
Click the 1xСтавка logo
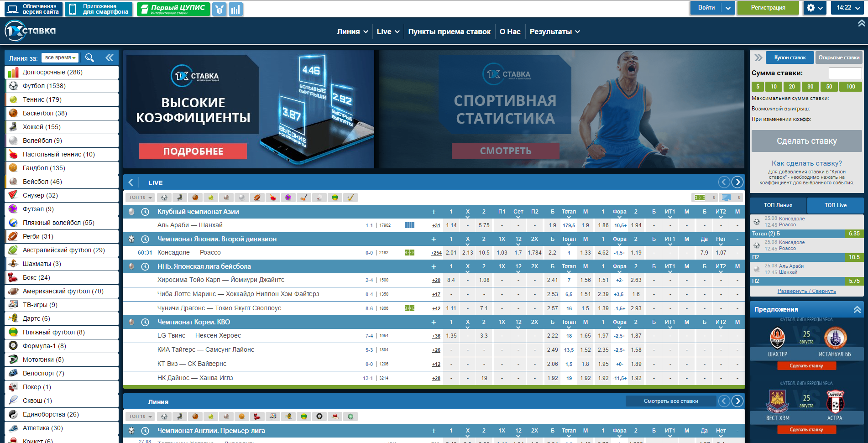tap(30, 31)
